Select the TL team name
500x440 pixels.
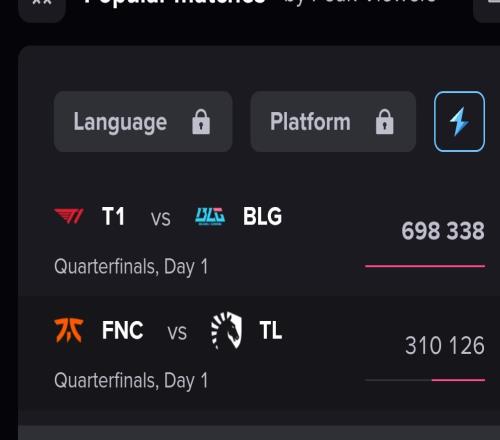pyautogui.click(x=271, y=330)
